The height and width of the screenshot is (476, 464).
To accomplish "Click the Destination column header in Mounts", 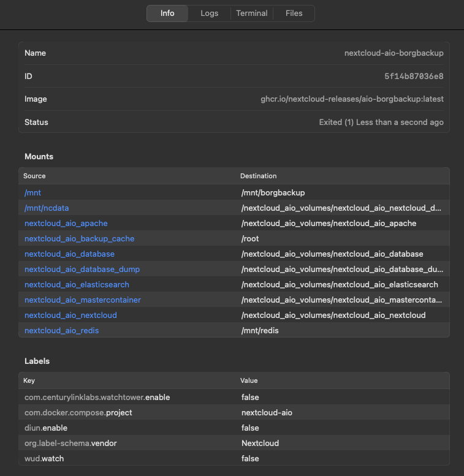I will [258, 176].
